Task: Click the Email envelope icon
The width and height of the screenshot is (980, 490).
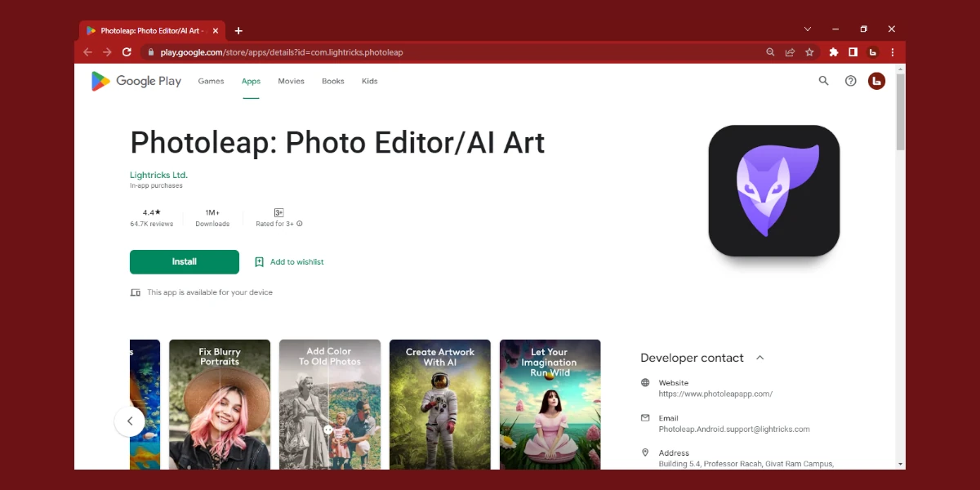Action: (645, 417)
